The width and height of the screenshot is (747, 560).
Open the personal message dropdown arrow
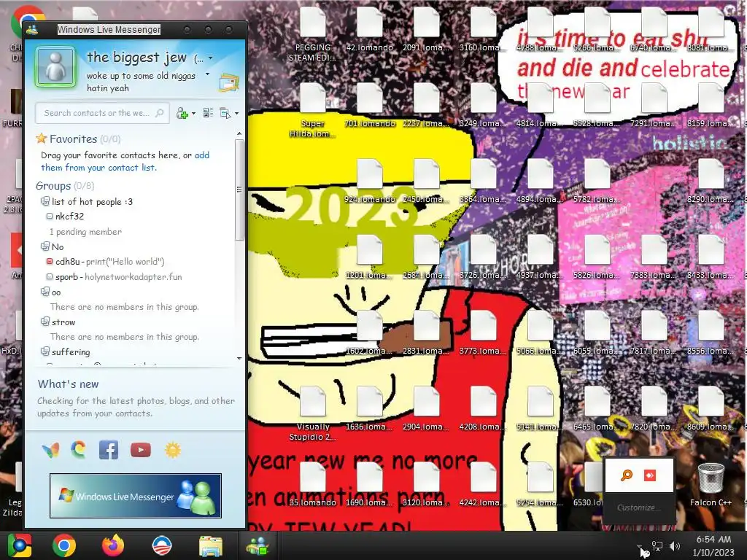pyautogui.click(x=207, y=74)
